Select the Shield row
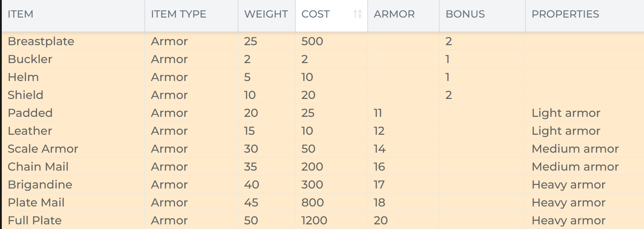644x229 pixels. pyautogui.click(x=323, y=95)
